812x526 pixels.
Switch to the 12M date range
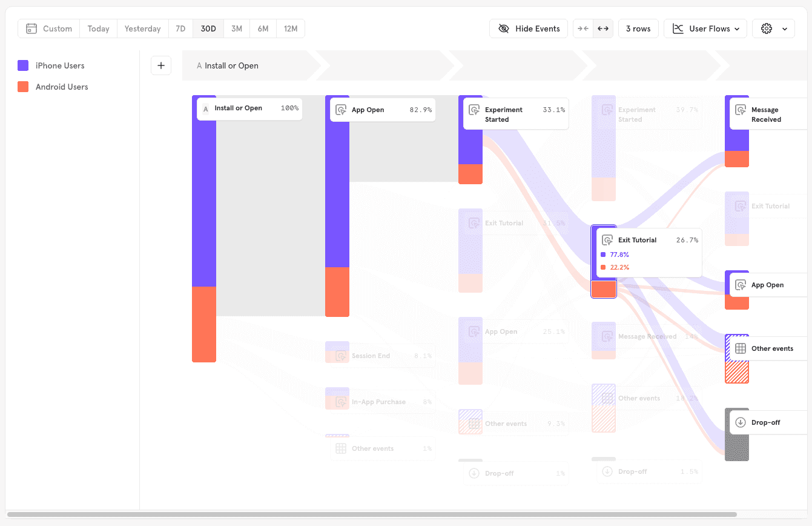point(291,28)
